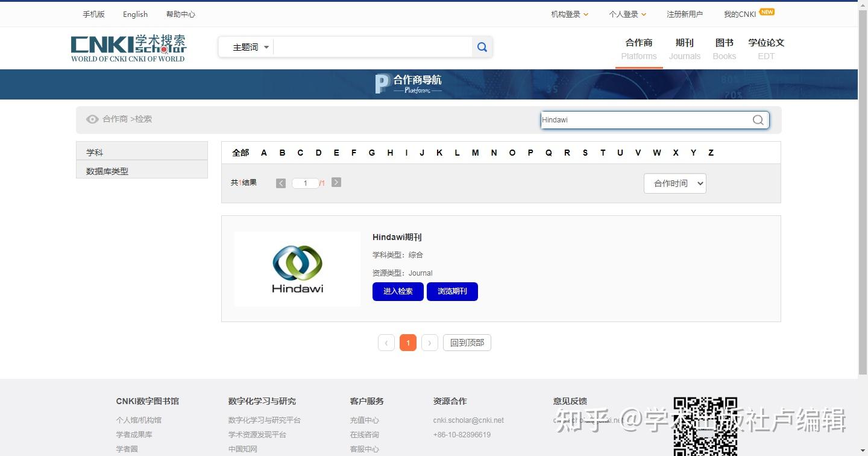Viewport: 868px width, 456px height.
Task: Click the cnki.scholar@cnki.net email link
Action: coord(468,420)
